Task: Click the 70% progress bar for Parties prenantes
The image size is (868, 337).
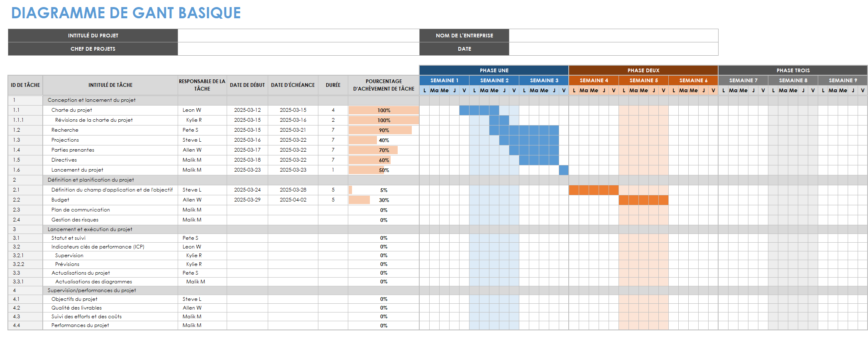Action: point(373,150)
